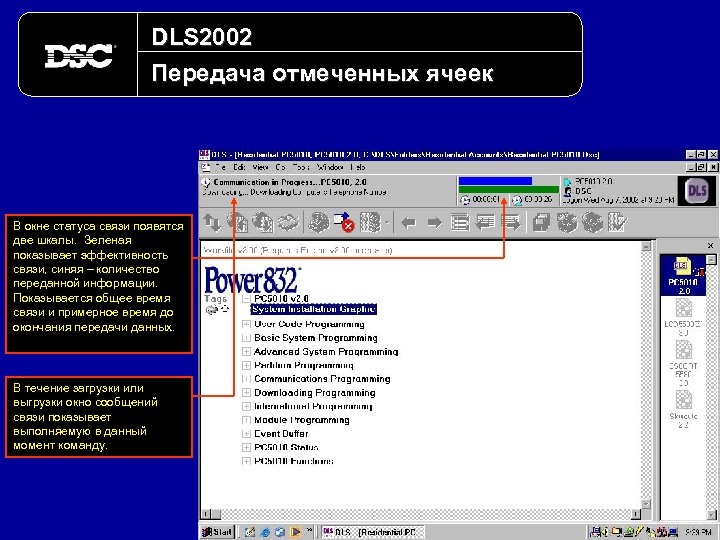720x540 pixels.
Task: Select Event Buffer label
Action: (281, 433)
